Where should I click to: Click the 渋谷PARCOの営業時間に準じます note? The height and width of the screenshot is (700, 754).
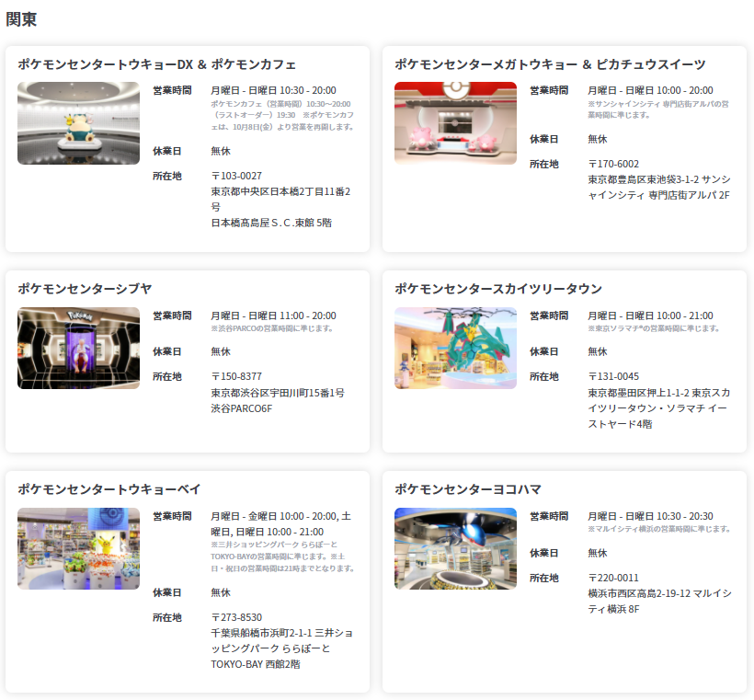(271, 328)
